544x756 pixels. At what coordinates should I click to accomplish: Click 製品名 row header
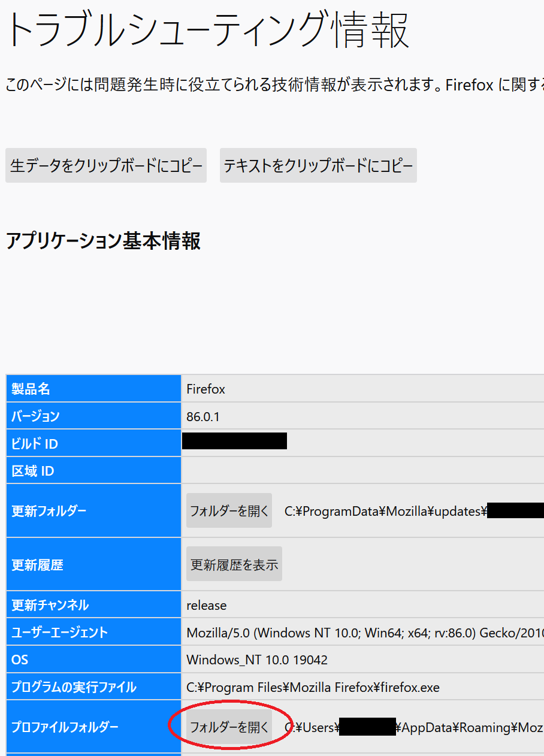(93, 389)
